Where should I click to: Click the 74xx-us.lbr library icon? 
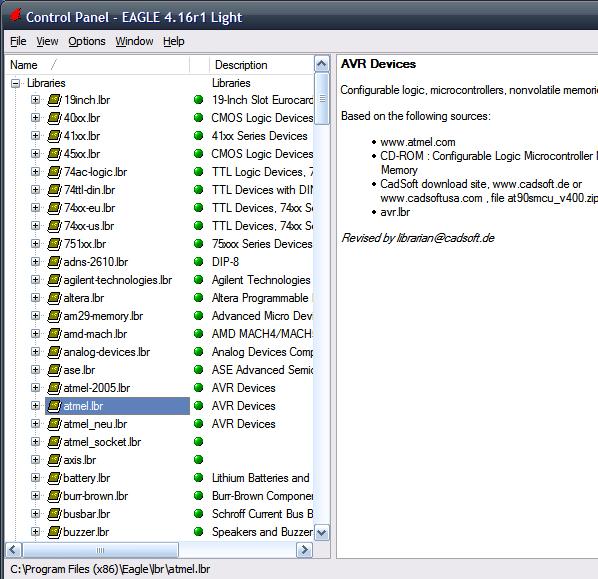click(x=54, y=226)
